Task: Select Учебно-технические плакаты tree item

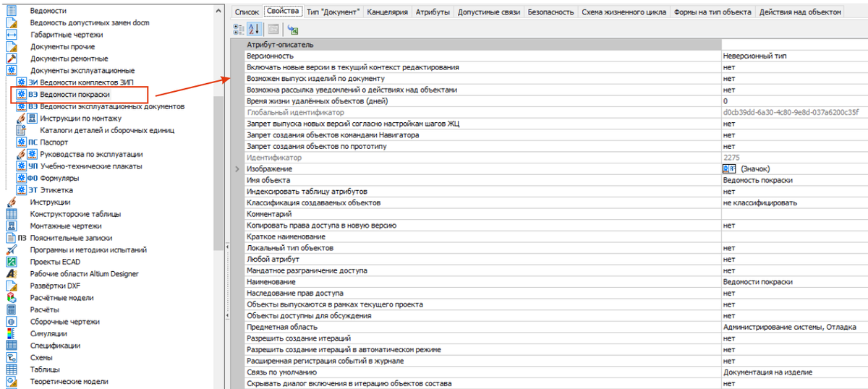Action: [91, 166]
